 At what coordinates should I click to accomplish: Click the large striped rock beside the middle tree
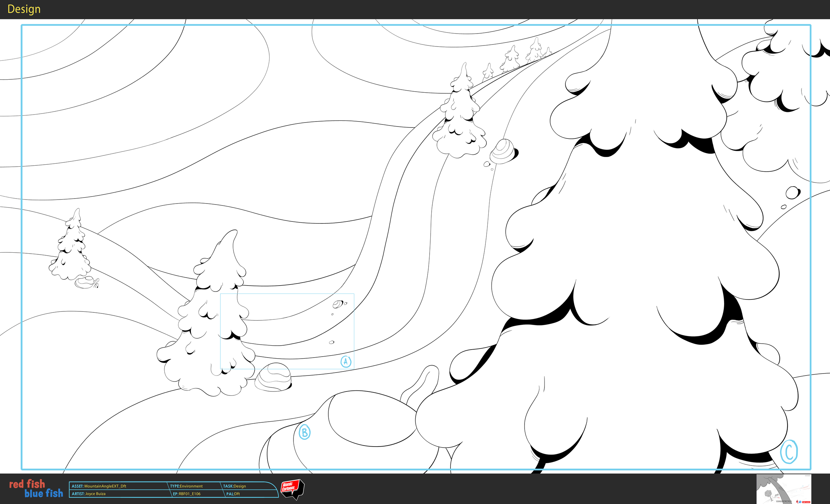tap(273, 377)
